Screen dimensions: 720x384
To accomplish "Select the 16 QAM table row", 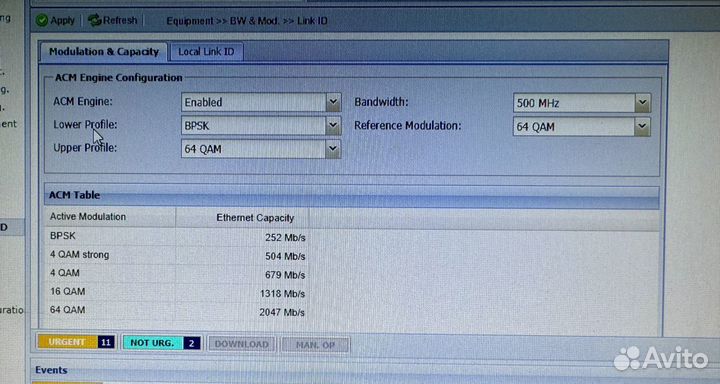I will [x=177, y=293].
